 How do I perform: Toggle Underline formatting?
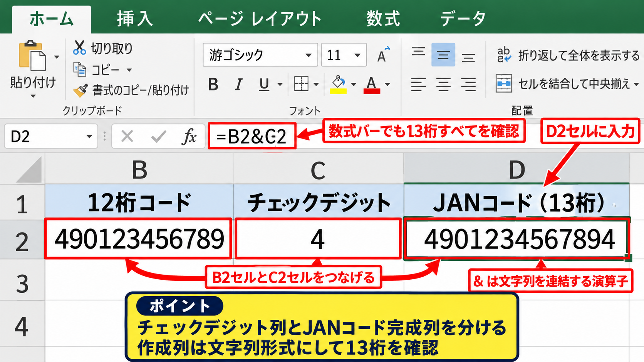point(264,84)
